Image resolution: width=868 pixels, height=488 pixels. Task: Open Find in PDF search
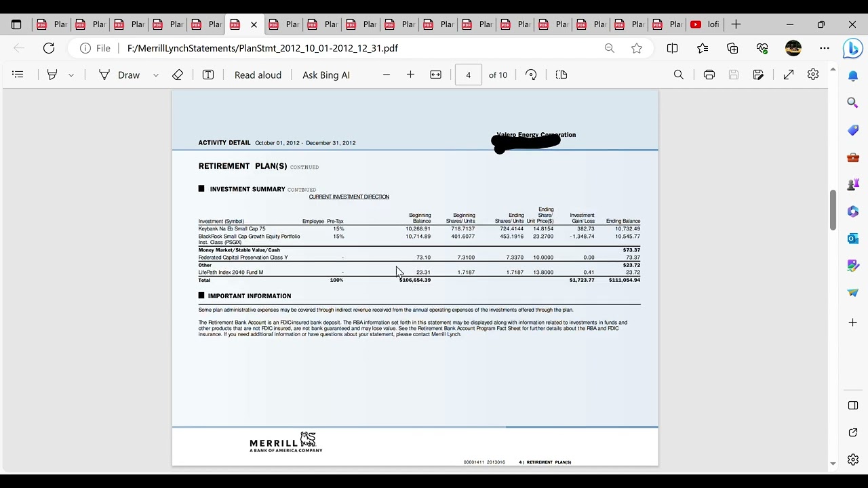pos(679,75)
